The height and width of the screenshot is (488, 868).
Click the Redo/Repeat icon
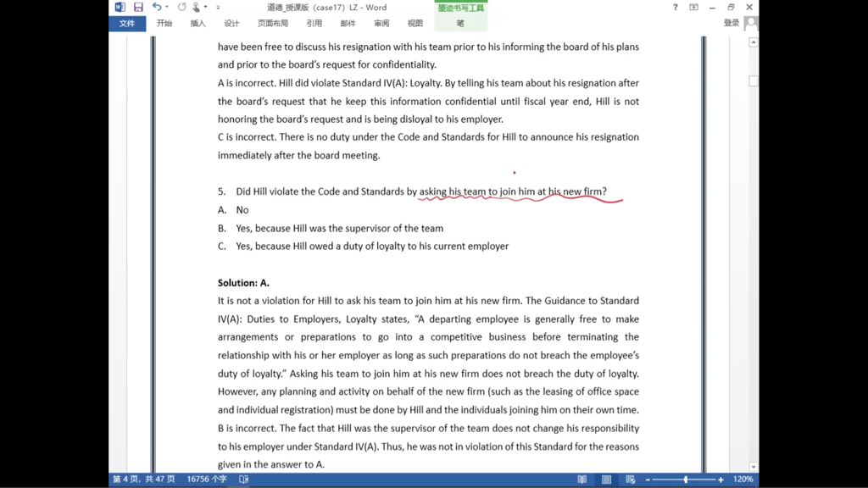[x=181, y=7]
